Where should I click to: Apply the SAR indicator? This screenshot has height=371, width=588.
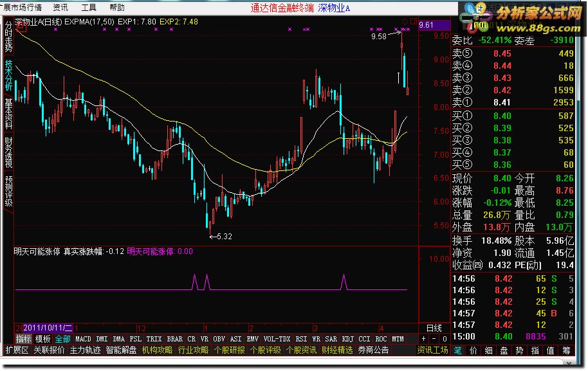(x=331, y=339)
